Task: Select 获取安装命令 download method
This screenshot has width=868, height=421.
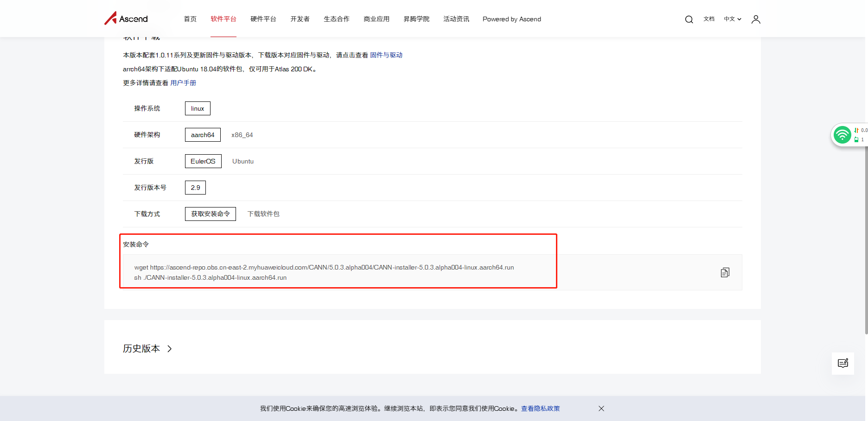Action: pyautogui.click(x=211, y=214)
